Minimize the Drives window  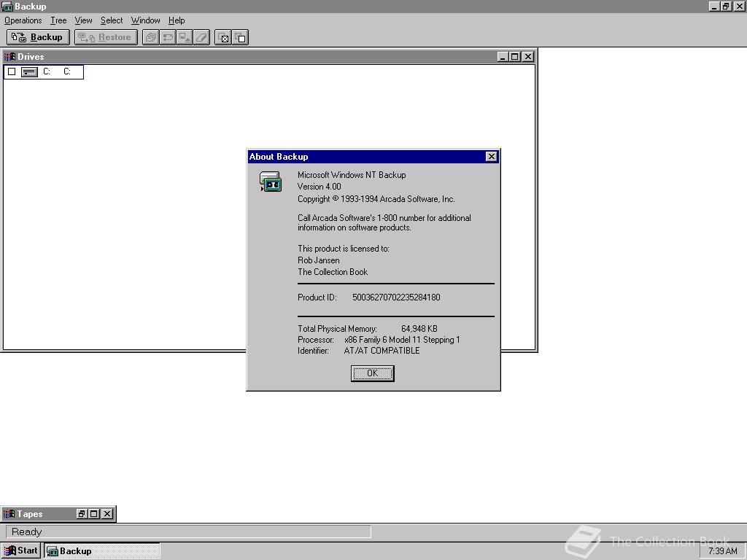click(503, 57)
